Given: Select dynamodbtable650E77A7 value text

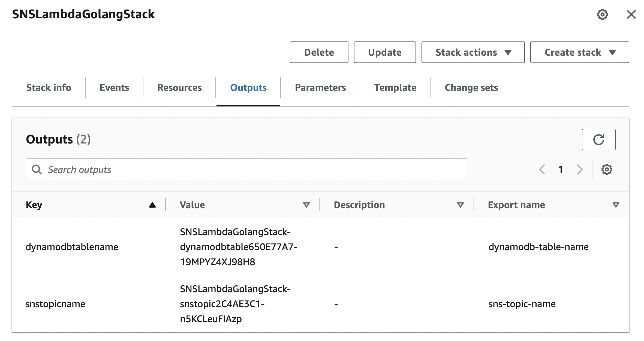Looking at the screenshot, I should (x=239, y=247).
